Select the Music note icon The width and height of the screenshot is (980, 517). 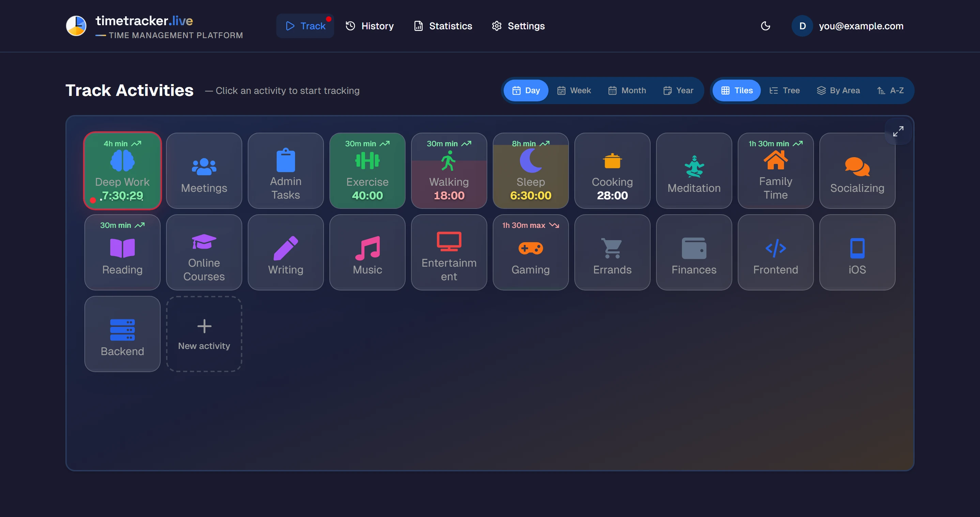click(367, 248)
